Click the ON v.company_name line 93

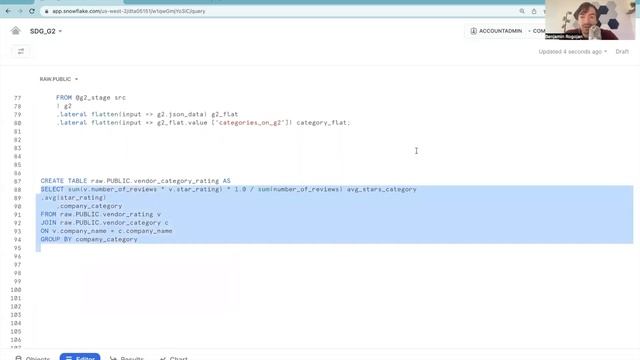coord(106,231)
